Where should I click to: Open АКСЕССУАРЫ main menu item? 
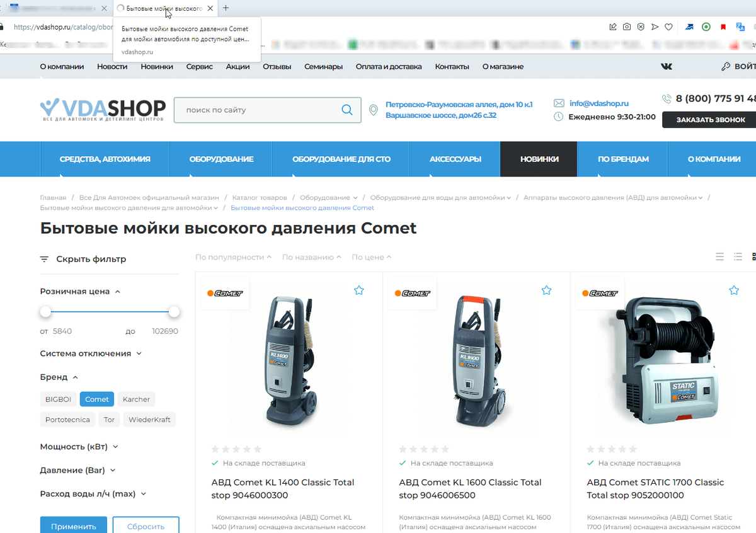(x=455, y=159)
